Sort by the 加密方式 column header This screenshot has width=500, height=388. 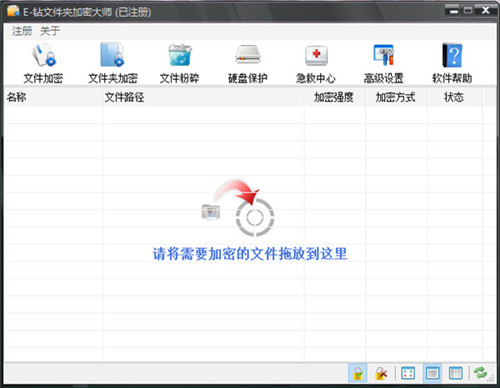[396, 97]
